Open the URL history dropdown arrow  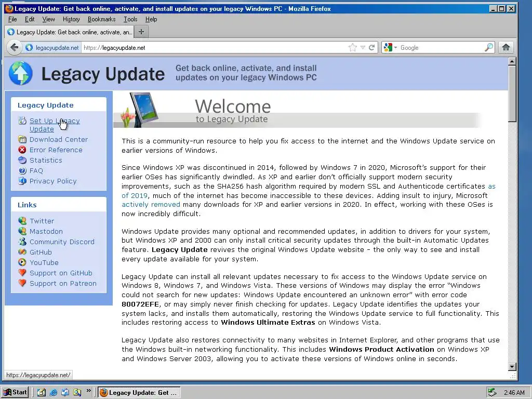[x=363, y=47]
